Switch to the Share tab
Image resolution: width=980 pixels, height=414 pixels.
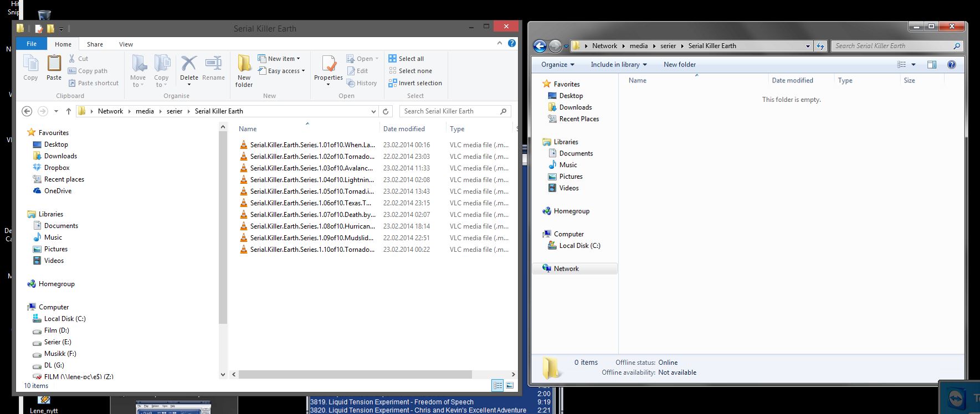click(95, 44)
